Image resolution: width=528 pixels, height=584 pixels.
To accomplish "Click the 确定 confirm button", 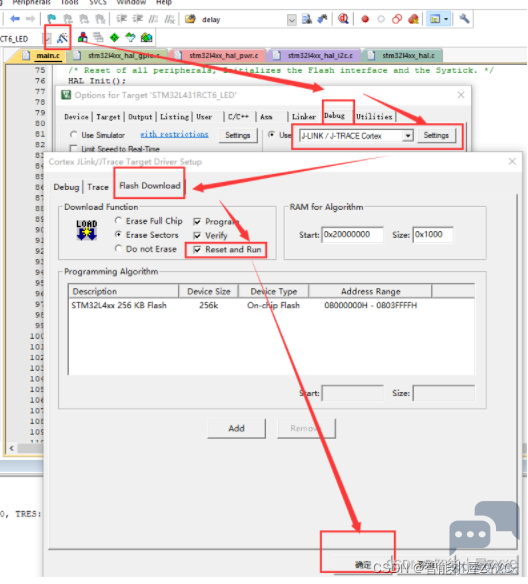I will point(362,565).
